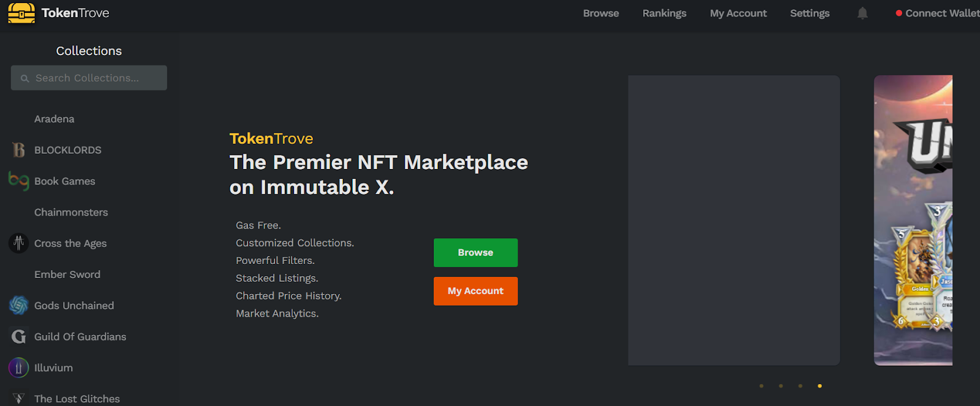Select the second carousel dot
980x406 pixels.
point(781,386)
